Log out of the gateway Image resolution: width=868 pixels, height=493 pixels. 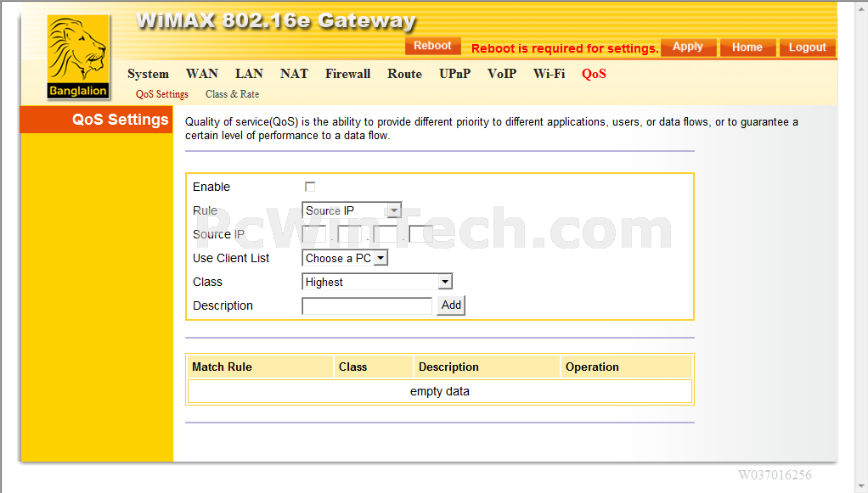pos(807,48)
